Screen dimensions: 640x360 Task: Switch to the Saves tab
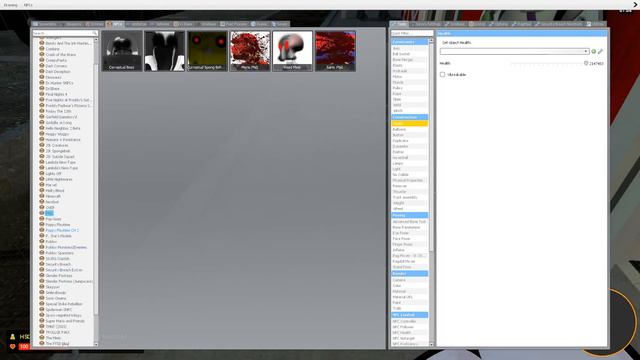click(280, 24)
